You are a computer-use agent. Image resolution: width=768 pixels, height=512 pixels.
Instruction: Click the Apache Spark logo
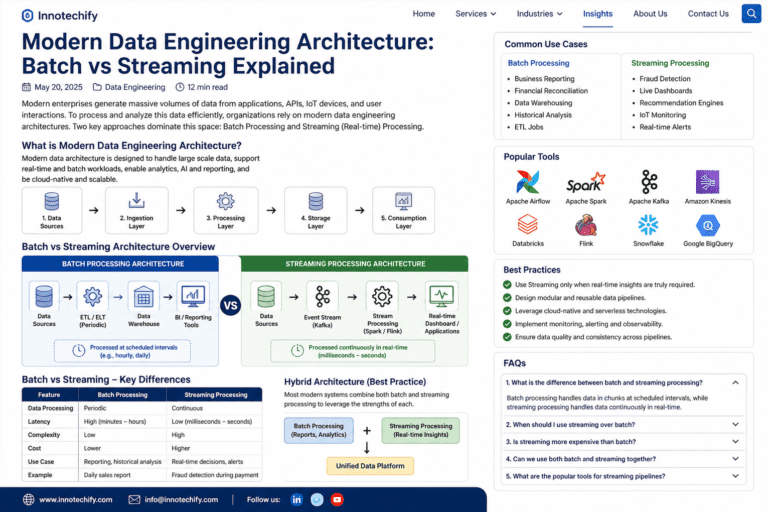coord(586,183)
